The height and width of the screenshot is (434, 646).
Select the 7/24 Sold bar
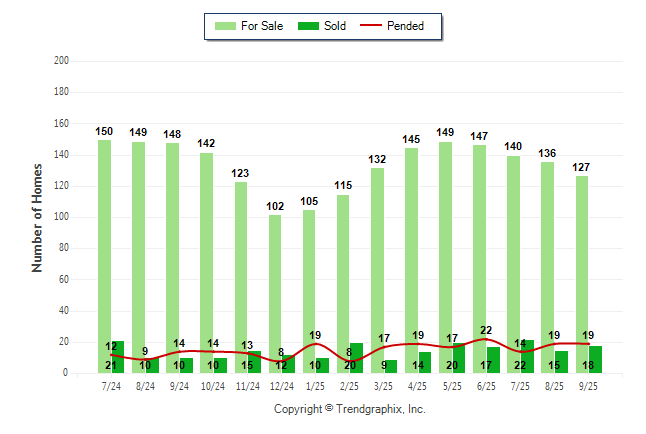tap(118, 357)
